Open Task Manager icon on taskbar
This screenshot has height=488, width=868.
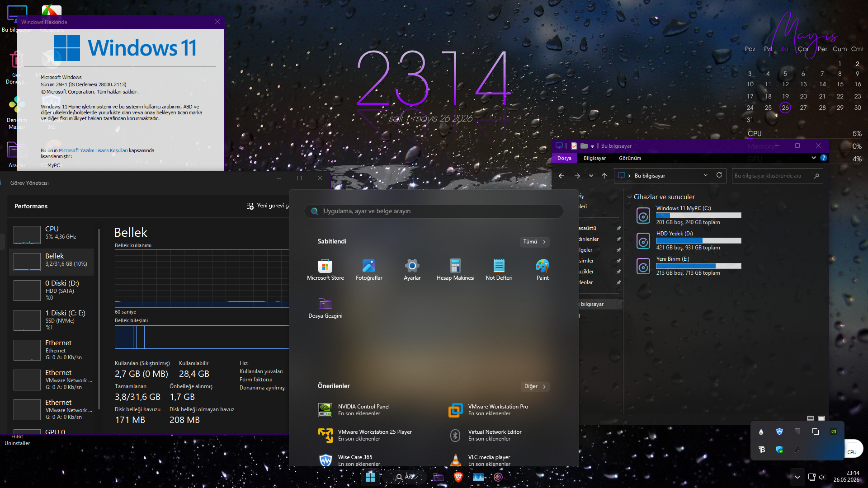click(478, 477)
